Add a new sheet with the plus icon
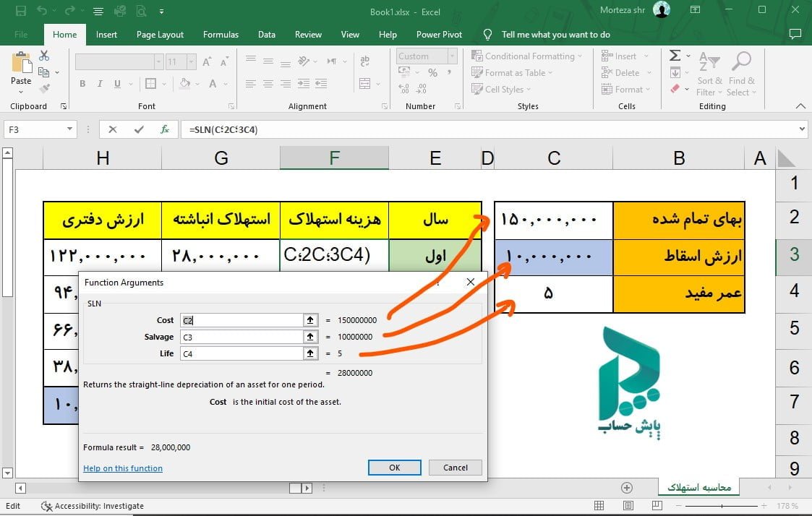Viewport: 812px width, 516px height. [627, 488]
